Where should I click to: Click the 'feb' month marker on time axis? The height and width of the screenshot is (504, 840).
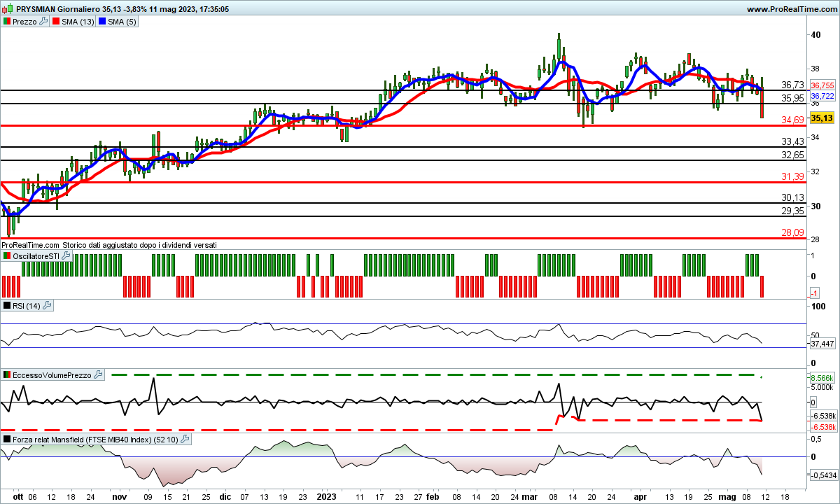tap(433, 497)
